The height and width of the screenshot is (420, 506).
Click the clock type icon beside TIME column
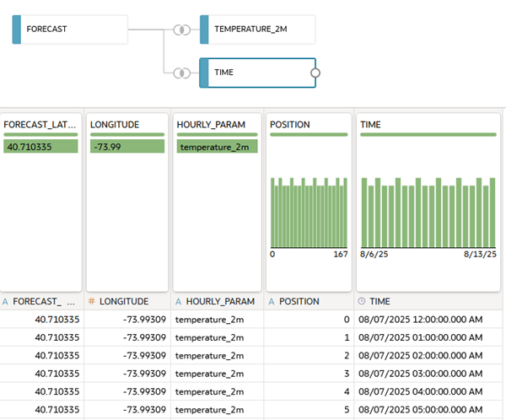(x=362, y=301)
